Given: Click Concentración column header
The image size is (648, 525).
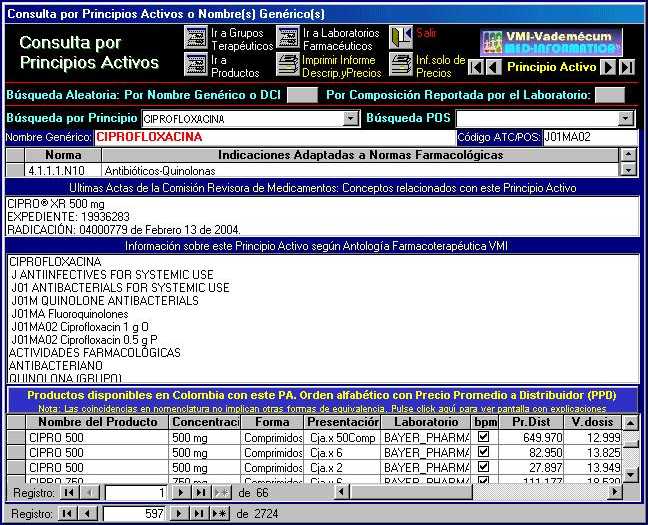Looking at the screenshot, I should 205,422.
